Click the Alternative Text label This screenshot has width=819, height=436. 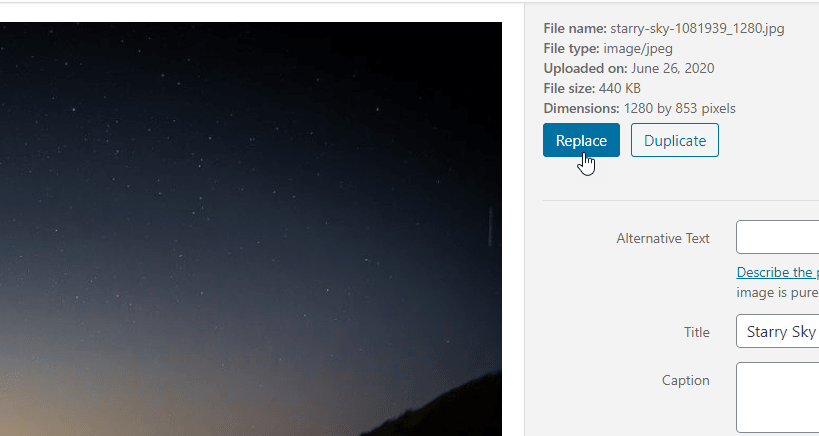click(663, 239)
